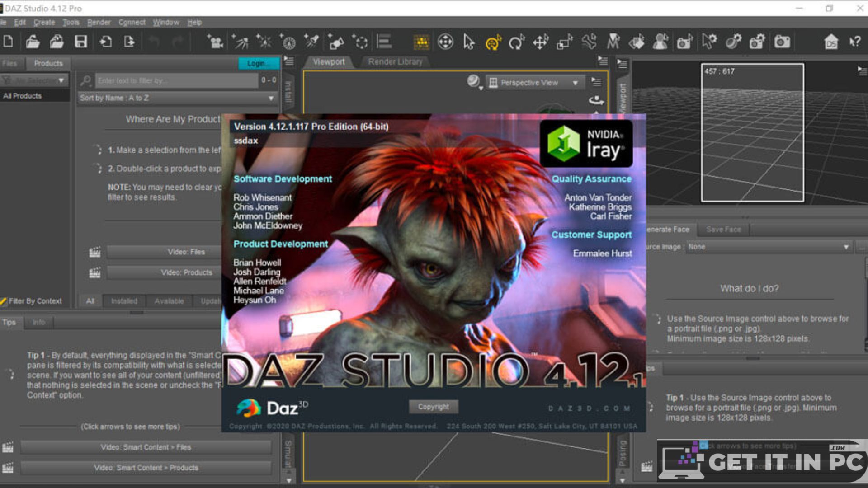
Task: Click the Export file icon
Action: pyautogui.click(x=129, y=42)
